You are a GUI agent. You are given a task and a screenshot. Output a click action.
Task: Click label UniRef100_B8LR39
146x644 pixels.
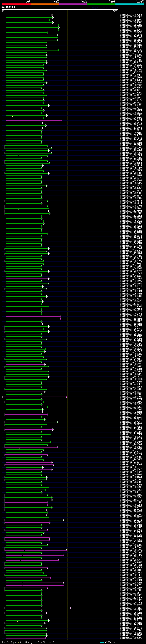[131, 50]
